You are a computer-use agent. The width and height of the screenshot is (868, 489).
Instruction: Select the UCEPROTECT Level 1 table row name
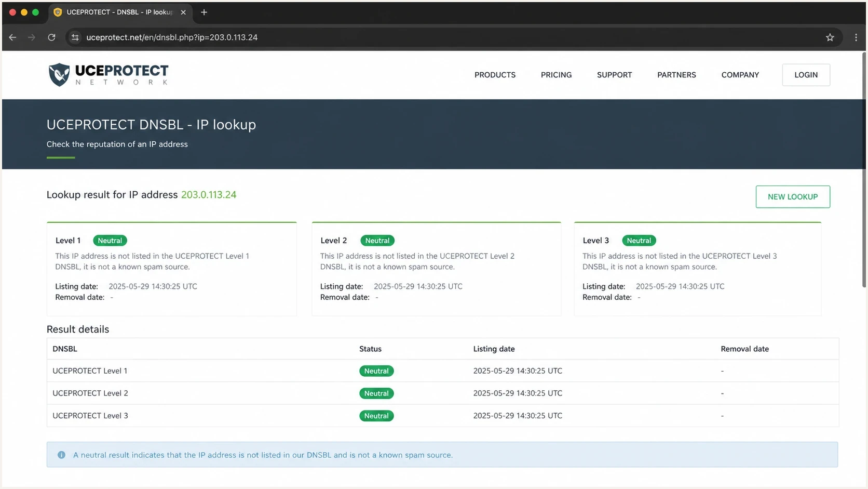(90, 371)
